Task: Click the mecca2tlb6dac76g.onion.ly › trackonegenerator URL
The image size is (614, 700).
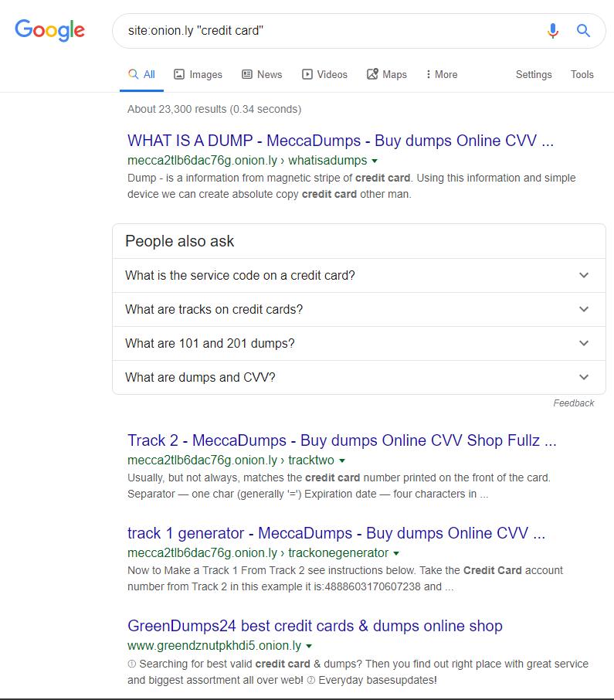Action: point(258,552)
